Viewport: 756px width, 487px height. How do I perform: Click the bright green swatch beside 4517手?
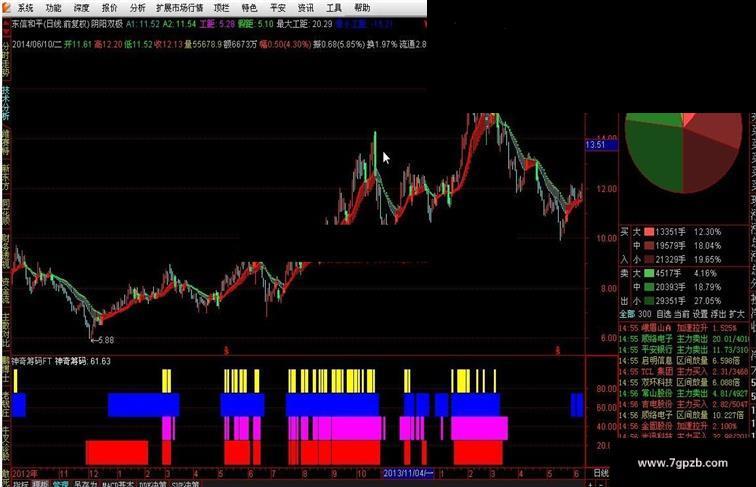pyautogui.click(x=649, y=273)
